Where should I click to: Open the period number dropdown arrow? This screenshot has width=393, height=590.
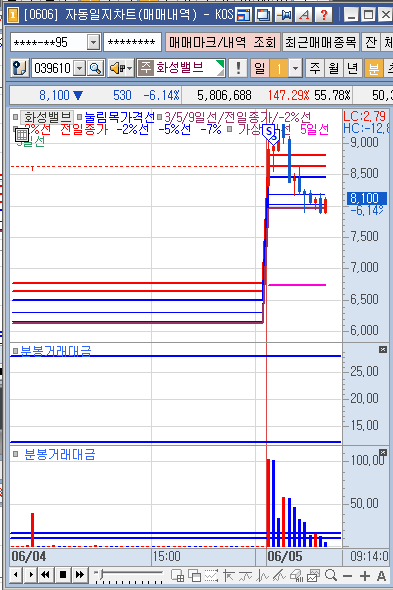295,68
